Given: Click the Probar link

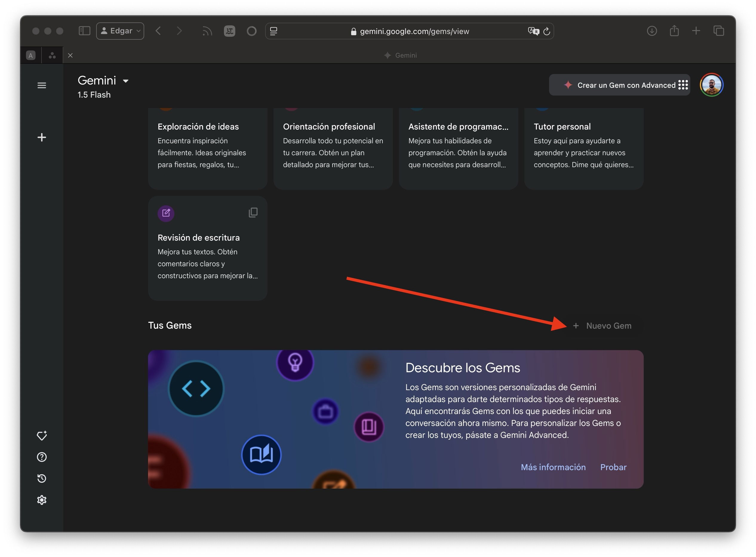Looking at the screenshot, I should pyautogui.click(x=613, y=467).
